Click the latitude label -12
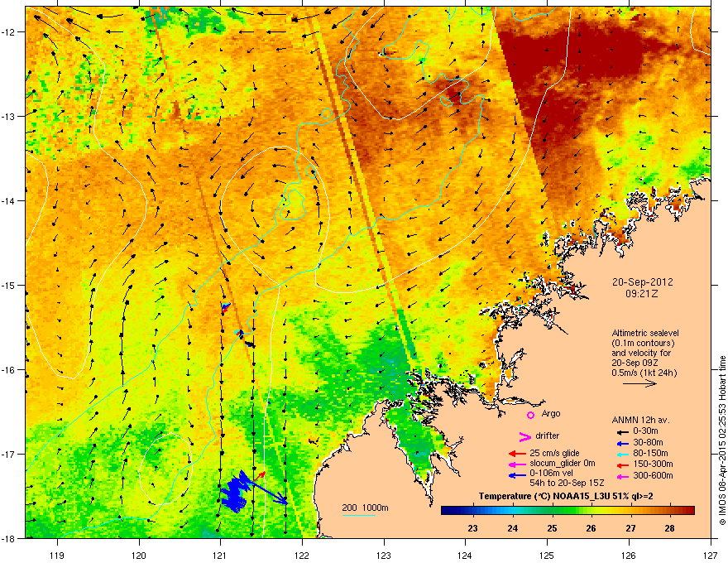The height and width of the screenshot is (563, 728). [x=8, y=31]
